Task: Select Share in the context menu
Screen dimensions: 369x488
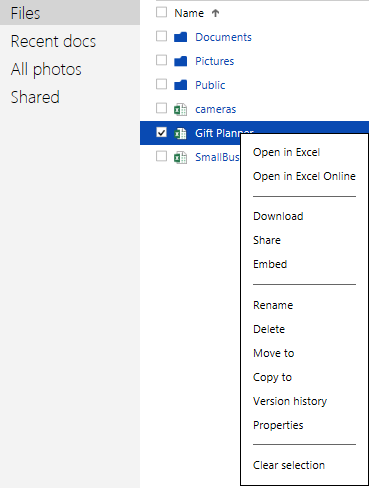Action: point(267,240)
